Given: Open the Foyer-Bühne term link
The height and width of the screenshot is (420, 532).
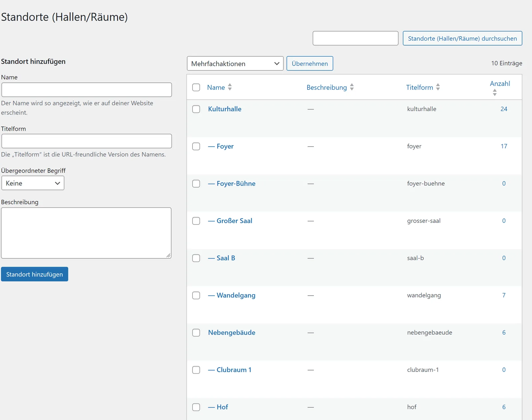Looking at the screenshot, I should (236, 184).
